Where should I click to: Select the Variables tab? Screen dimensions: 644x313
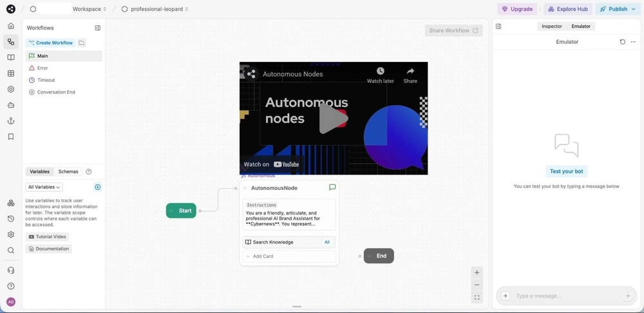point(39,172)
